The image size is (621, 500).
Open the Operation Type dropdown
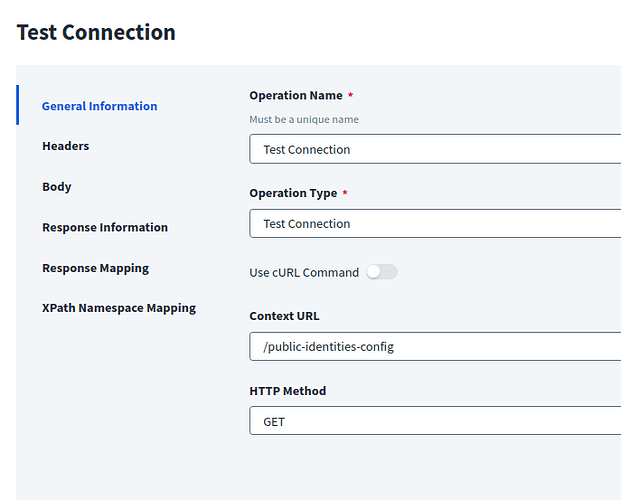(434, 224)
